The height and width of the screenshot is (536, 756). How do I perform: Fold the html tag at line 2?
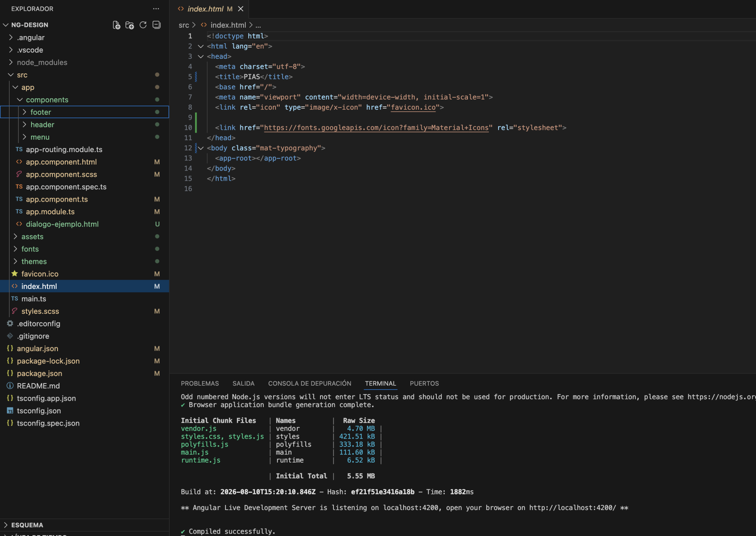pos(201,46)
